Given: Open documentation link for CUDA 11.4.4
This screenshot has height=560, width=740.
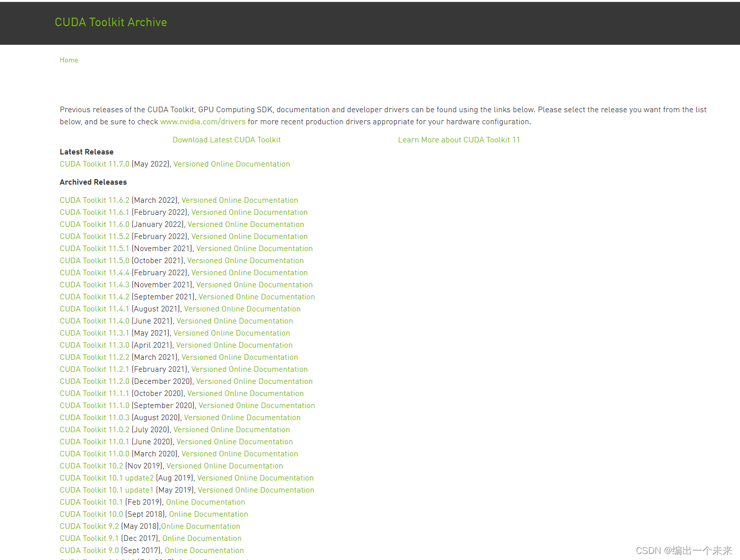Looking at the screenshot, I should click(x=250, y=273).
